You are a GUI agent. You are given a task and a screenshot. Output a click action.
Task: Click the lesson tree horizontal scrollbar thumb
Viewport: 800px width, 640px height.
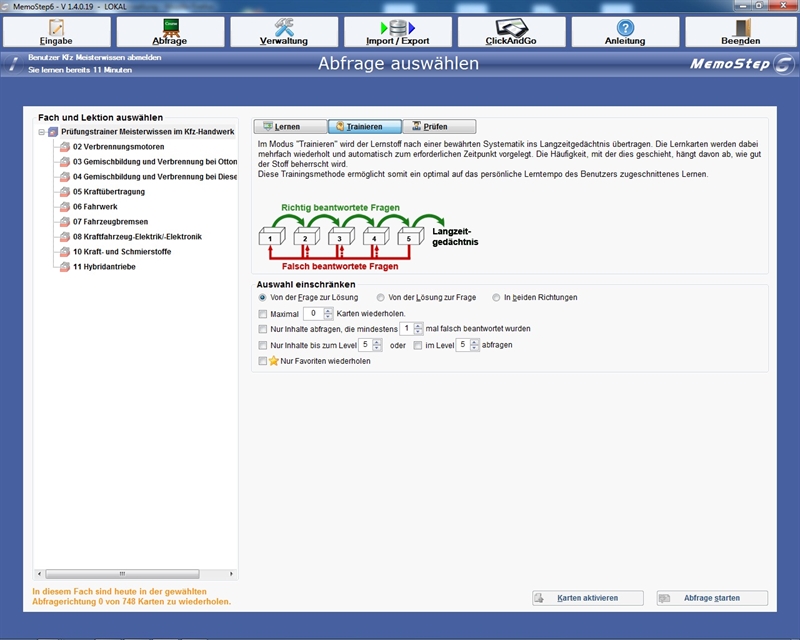coord(122,574)
